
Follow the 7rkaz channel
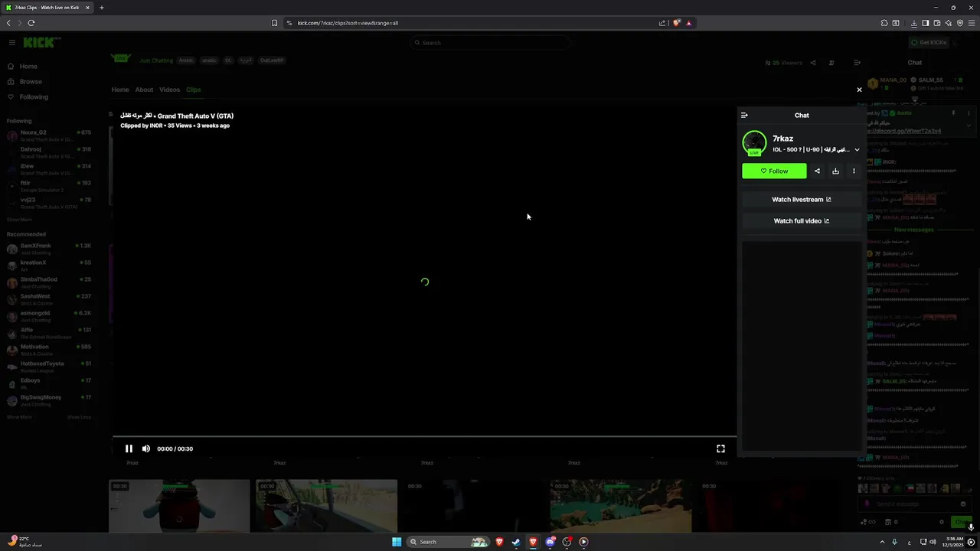[774, 171]
